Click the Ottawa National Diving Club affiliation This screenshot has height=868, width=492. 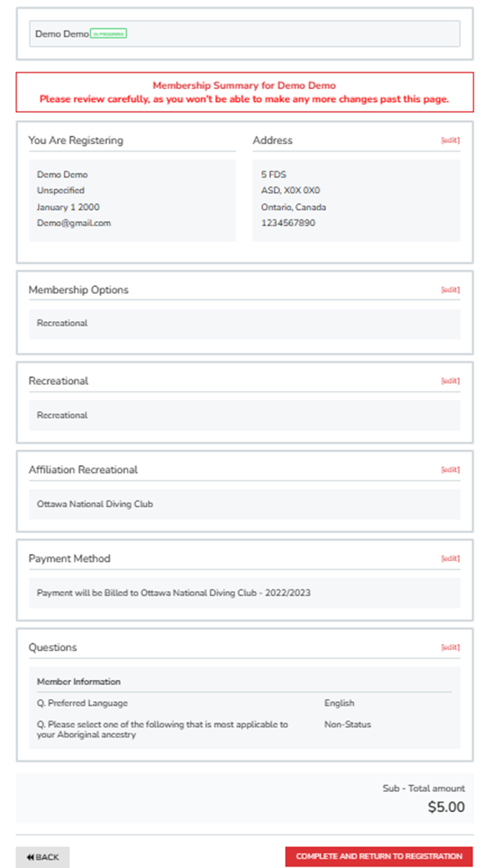(95, 505)
